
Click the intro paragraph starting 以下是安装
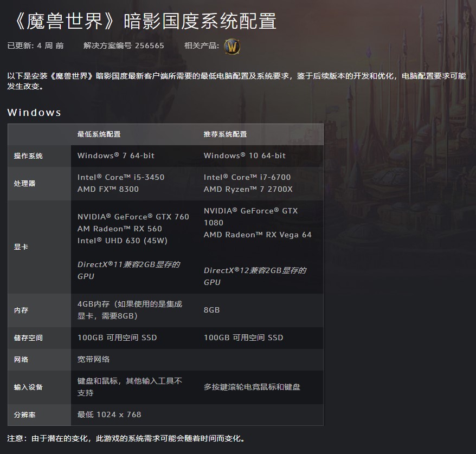pos(236,81)
